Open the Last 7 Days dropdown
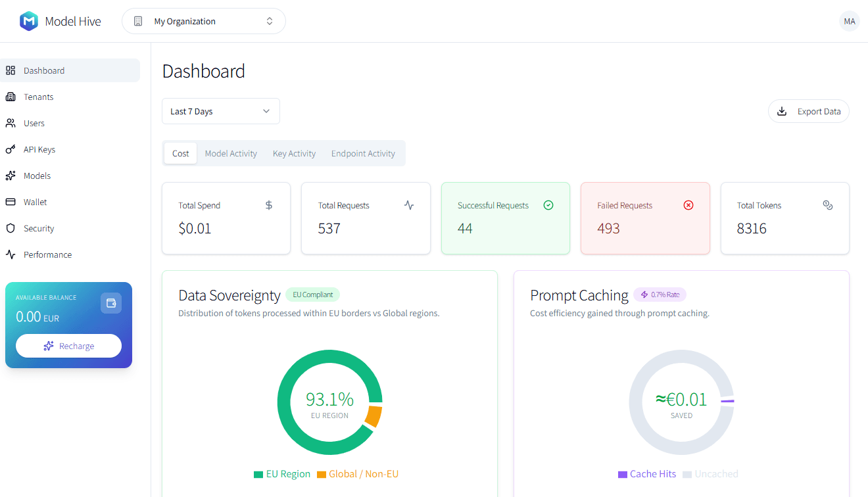 pos(220,110)
